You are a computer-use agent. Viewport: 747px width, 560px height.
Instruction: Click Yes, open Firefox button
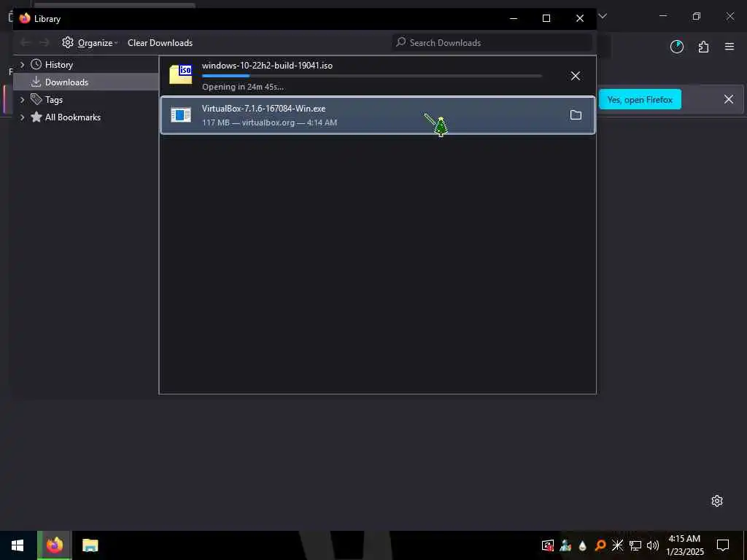point(640,99)
